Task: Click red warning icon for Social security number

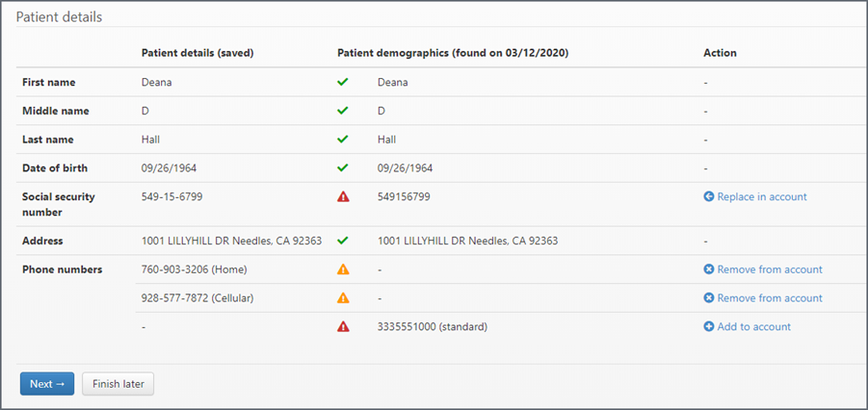Action: pos(343,196)
